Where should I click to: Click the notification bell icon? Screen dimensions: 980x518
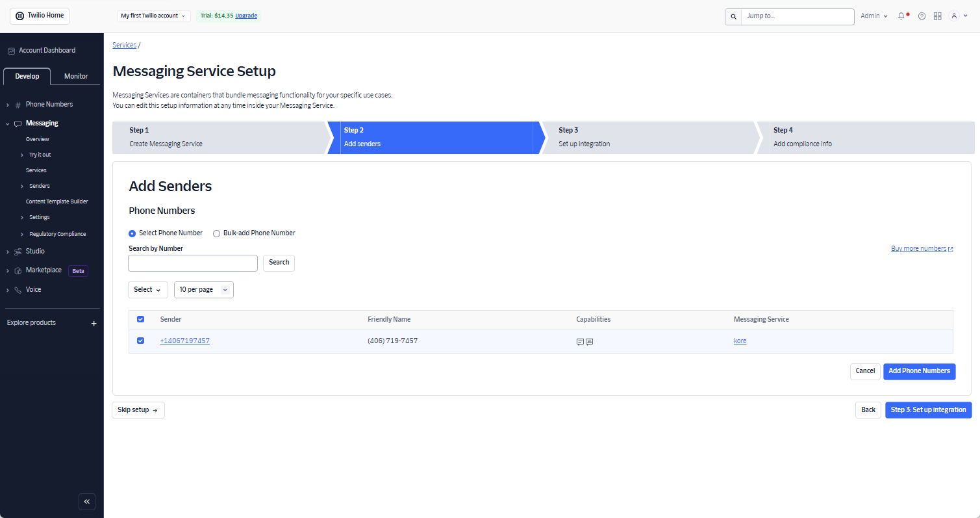(x=901, y=16)
